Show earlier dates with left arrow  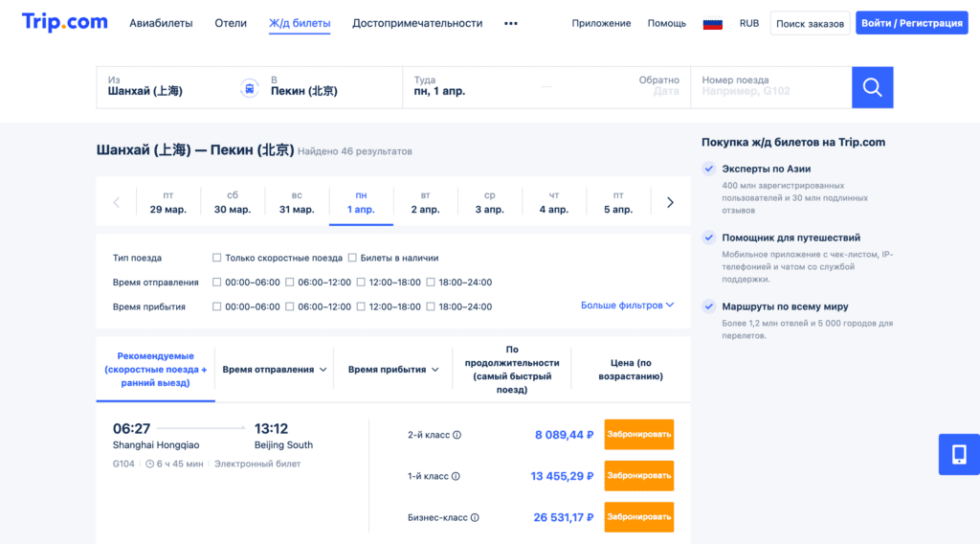click(x=116, y=203)
